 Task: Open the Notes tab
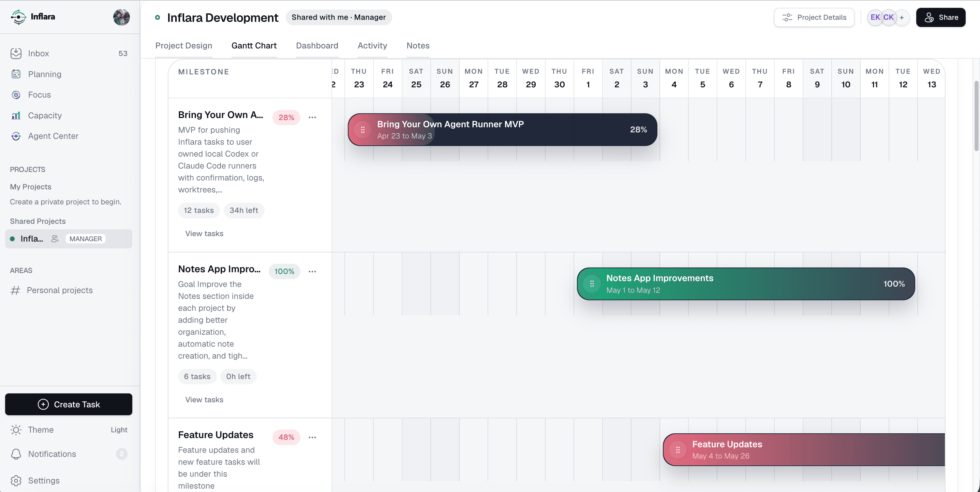[x=418, y=45]
